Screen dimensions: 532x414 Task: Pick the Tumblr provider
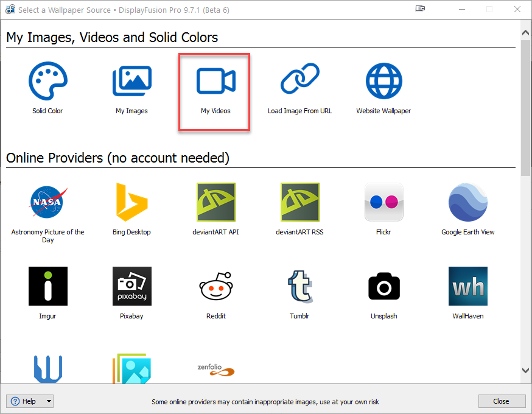pos(299,286)
